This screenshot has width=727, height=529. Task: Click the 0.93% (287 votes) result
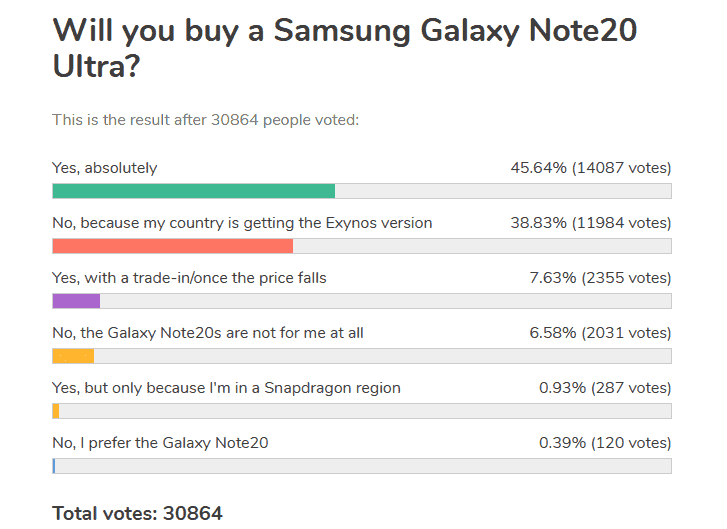coord(606,388)
